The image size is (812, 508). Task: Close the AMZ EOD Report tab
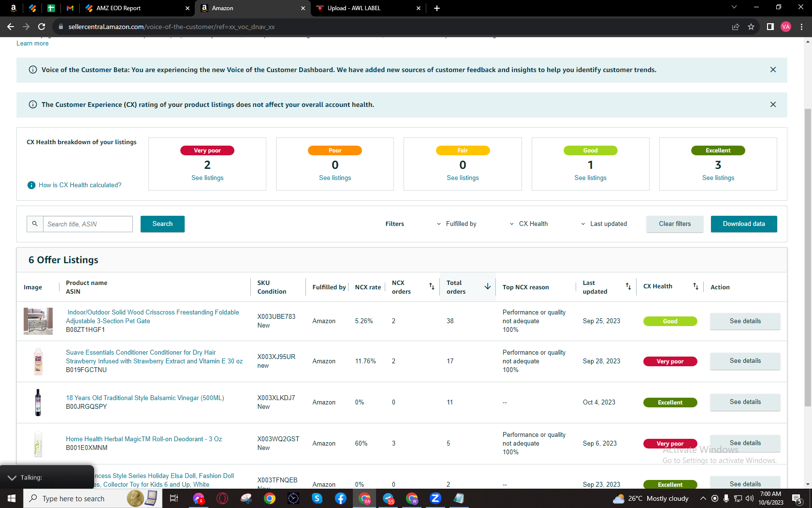(188, 8)
